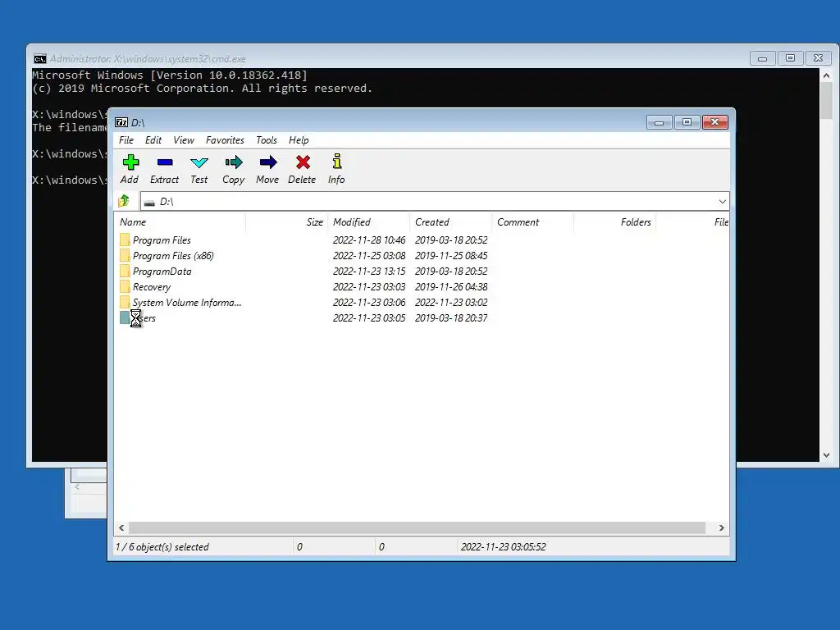This screenshot has height=630, width=840.
Task: Click created date 2019-11-25 08:45
Action: [451, 256]
